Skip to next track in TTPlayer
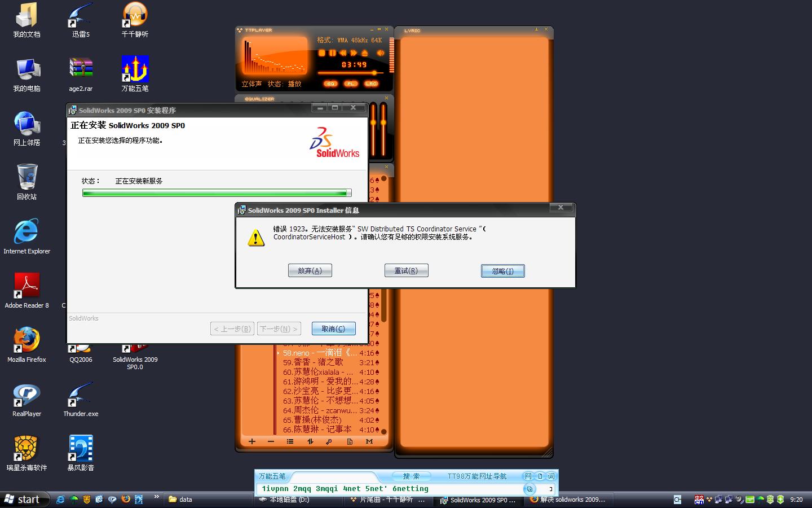Image resolution: width=812 pixels, height=508 pixels. point(354,53)
